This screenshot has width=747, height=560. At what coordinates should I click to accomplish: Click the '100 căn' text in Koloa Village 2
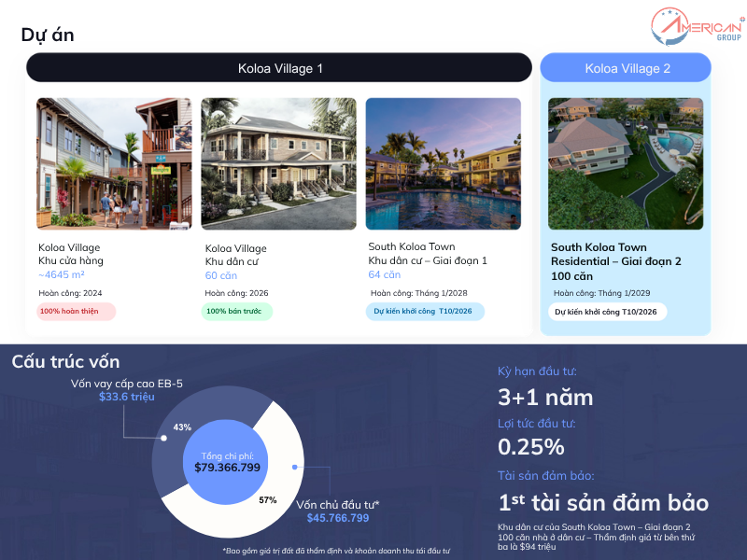point(571,276)
